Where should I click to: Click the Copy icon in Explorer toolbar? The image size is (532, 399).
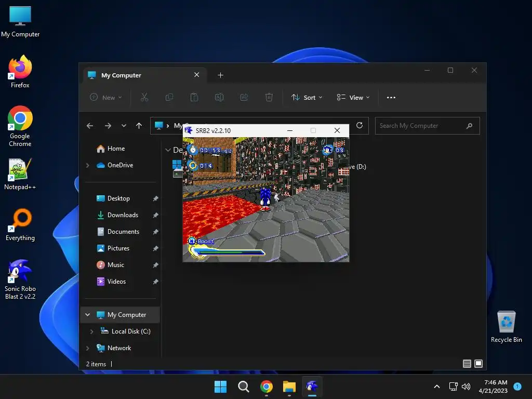[169, 97]
